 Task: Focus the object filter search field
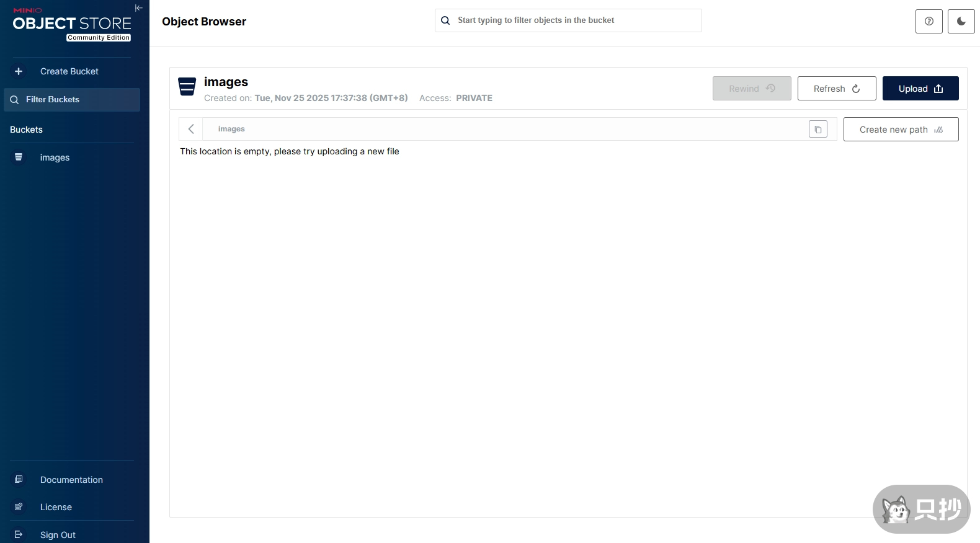pyautogui.click(x=577, y=20)
